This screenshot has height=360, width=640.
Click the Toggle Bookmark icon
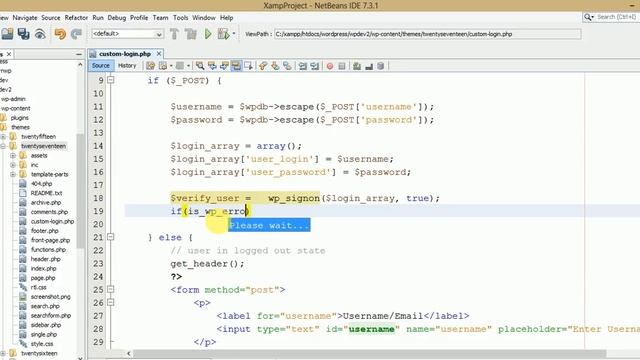pyautogui.click(x=287, y=66)
